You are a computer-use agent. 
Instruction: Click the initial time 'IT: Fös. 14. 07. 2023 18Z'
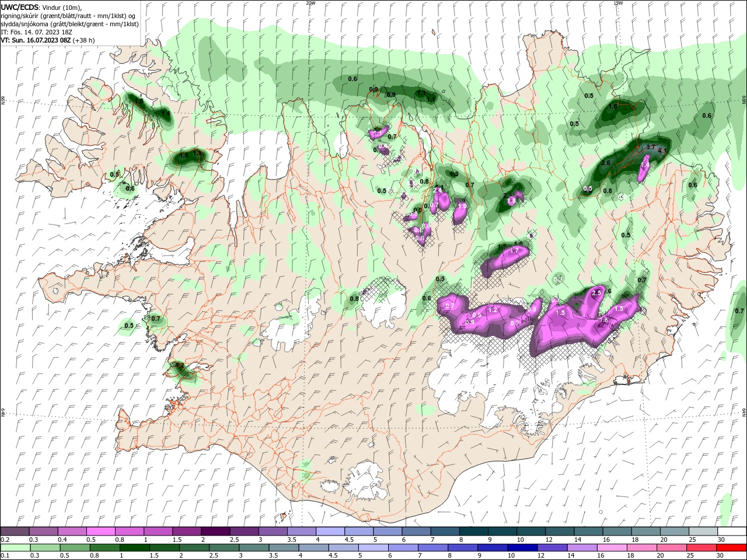coord(35,32)
